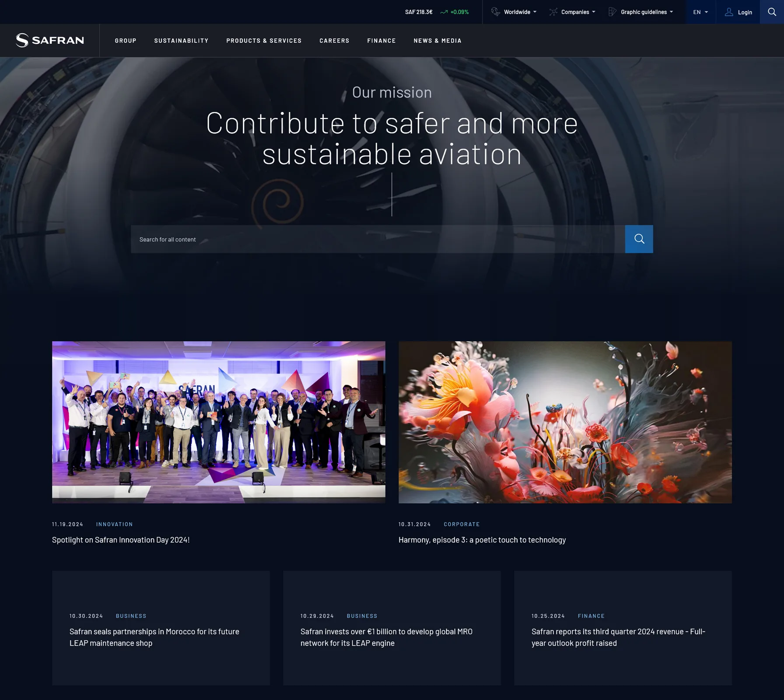Click the Safran logo
784x700 pixels.
tap(50, 40)
